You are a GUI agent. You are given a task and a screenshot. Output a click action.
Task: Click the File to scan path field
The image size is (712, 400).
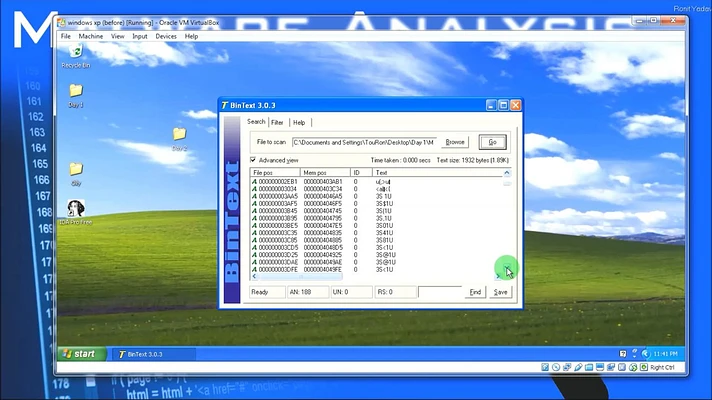coord(365,142)
